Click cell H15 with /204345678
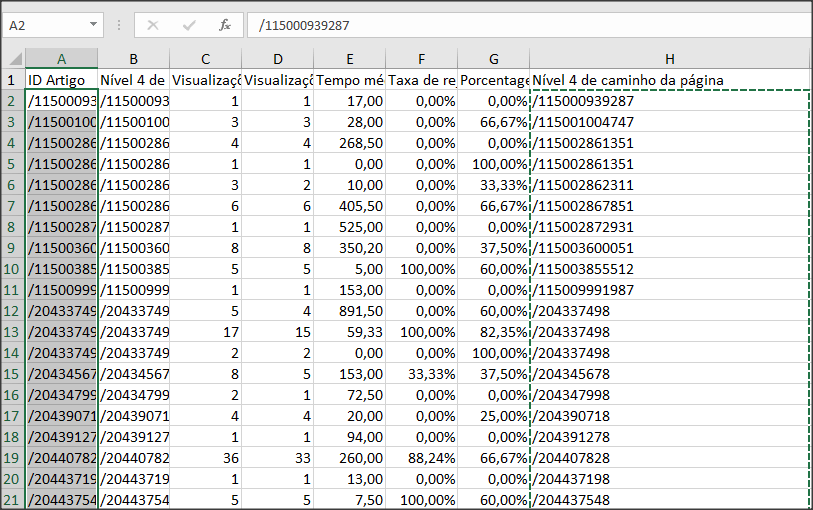Image resolution: width=813 pixels, height=510 pixels. (x=670, y=374)
